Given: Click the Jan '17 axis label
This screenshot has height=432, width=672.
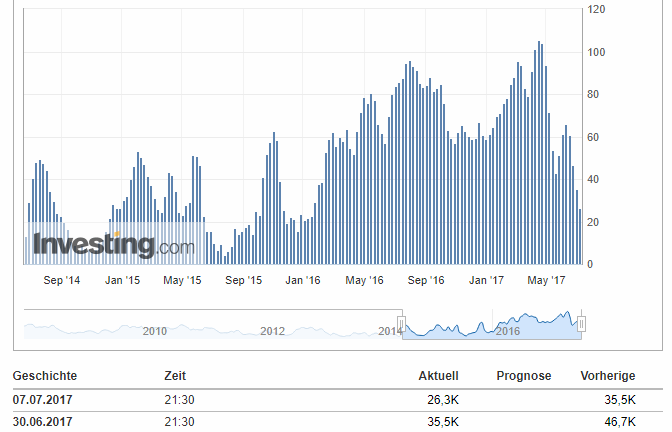Looking at the screenshot, I should point(486,280).
